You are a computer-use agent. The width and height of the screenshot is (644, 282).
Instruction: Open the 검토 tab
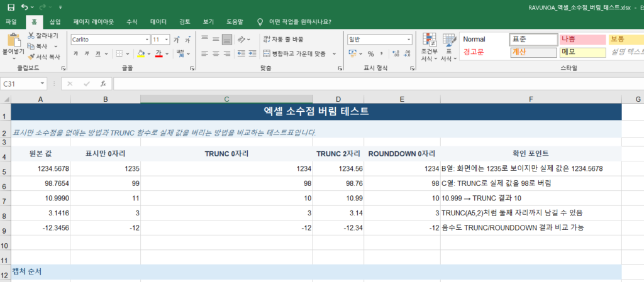[185, 22]
